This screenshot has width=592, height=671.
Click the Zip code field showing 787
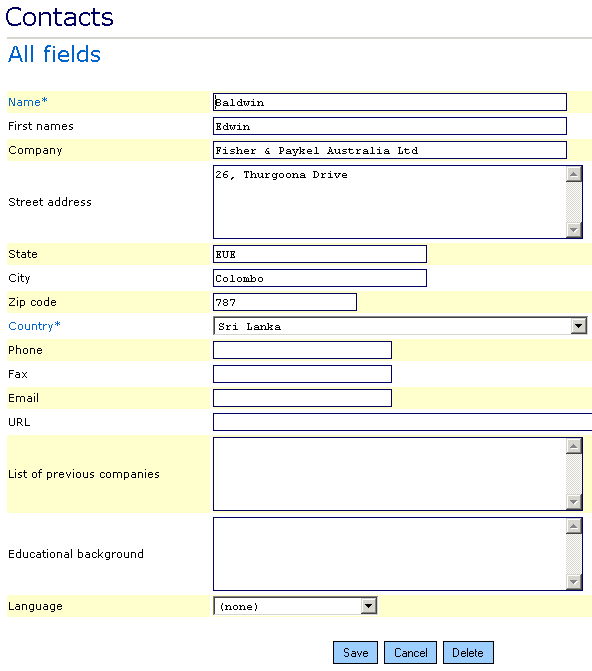(285, 302)
